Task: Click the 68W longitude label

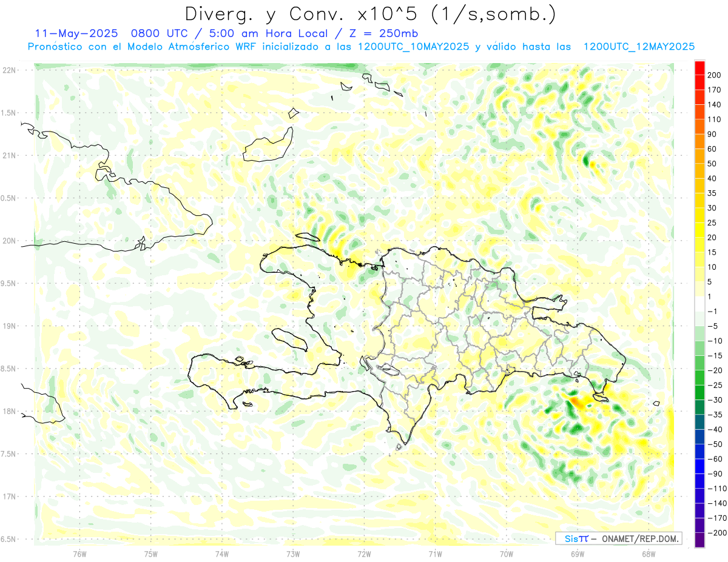Action: pos(649,554)
